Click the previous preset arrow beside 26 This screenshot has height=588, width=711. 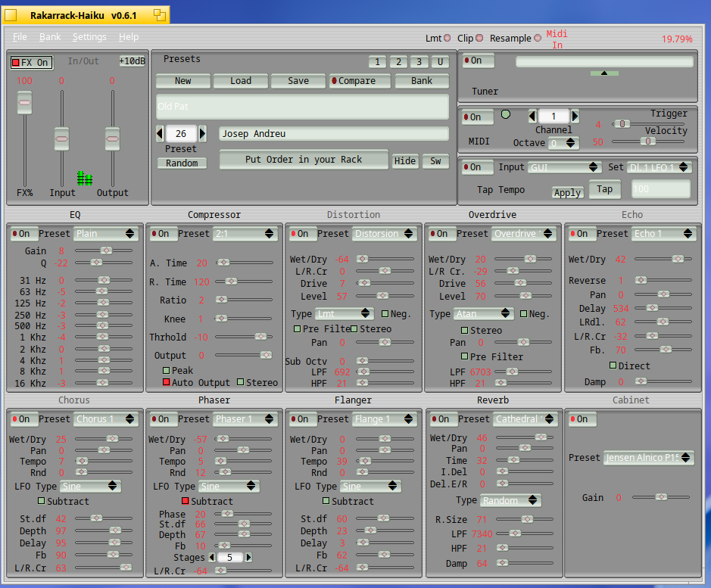(x=160, y=134)
